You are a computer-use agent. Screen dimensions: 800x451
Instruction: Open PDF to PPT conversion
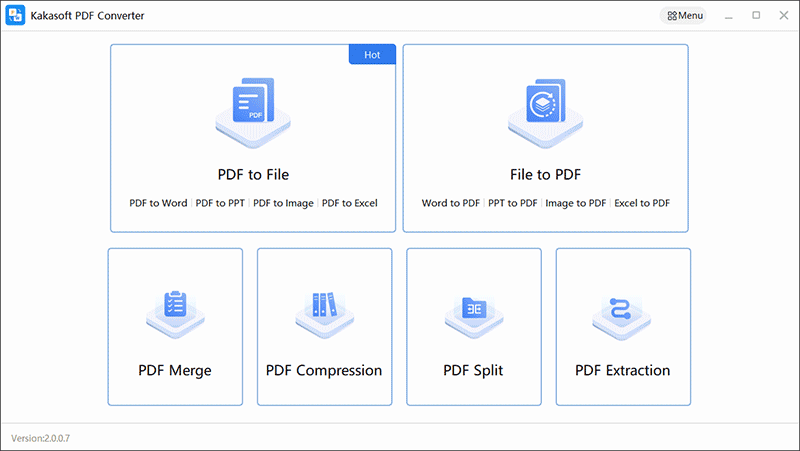click(220, 203)
